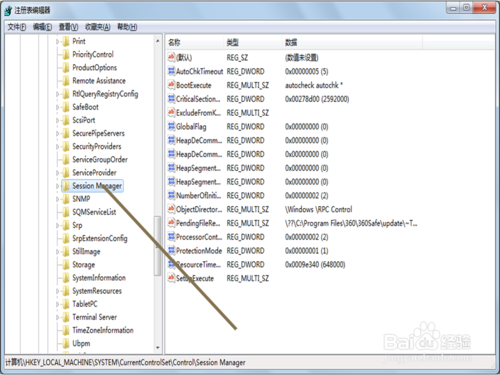Click the DWORD icon of AutoChkTimeout

pyautogui.click(x=171, y=71)
